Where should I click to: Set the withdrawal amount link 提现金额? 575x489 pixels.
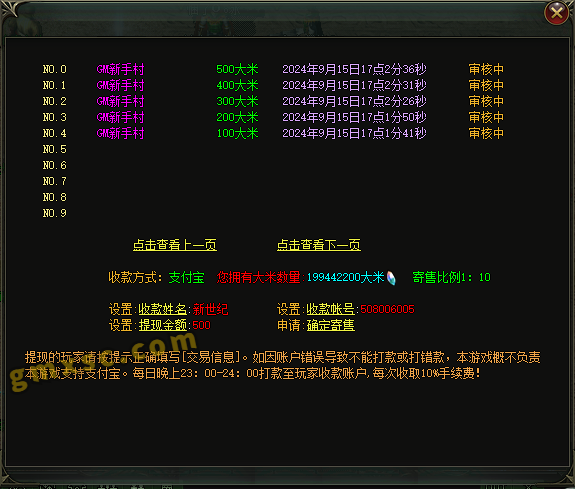click(163, 325)
